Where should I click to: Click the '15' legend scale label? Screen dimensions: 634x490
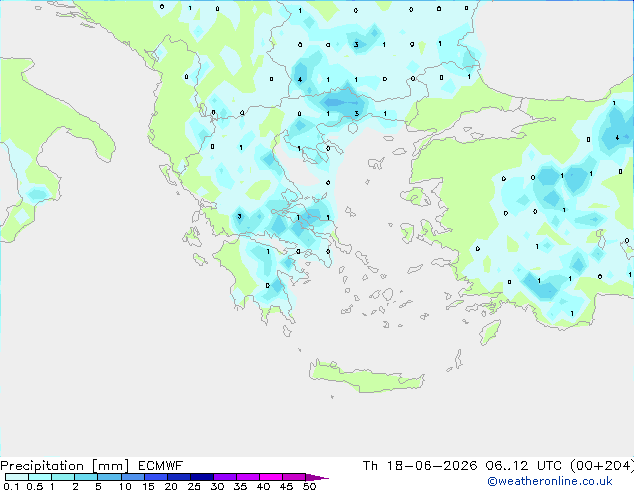pyautogui.click(x=148, y=486)
